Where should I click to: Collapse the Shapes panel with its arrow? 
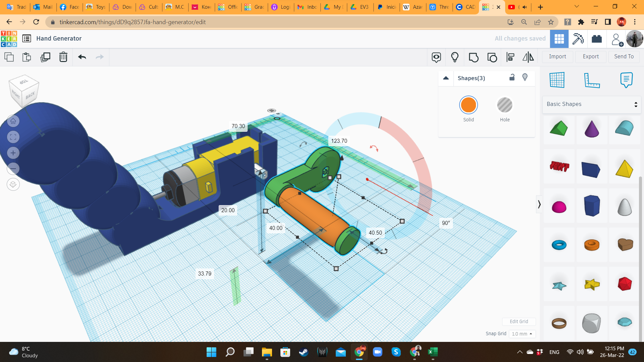[446, 78]
